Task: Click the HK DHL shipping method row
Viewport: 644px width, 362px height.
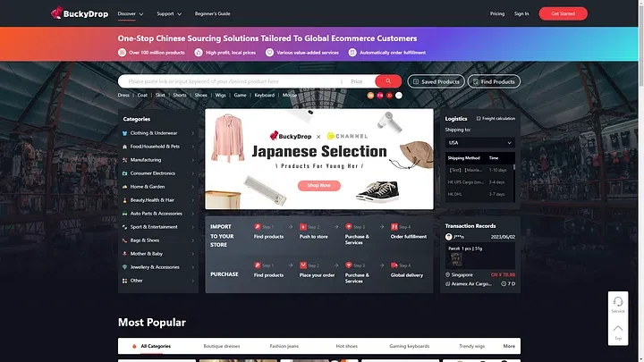Action: pyautogui.click(x=479, y=194)
